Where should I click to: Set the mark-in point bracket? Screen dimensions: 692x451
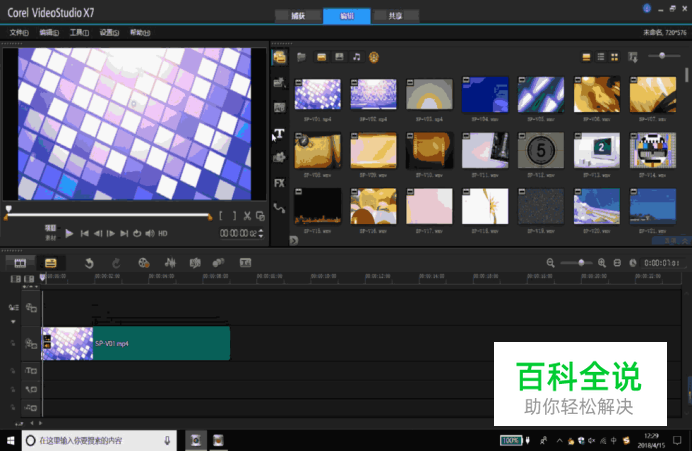(x=221, y=216)
